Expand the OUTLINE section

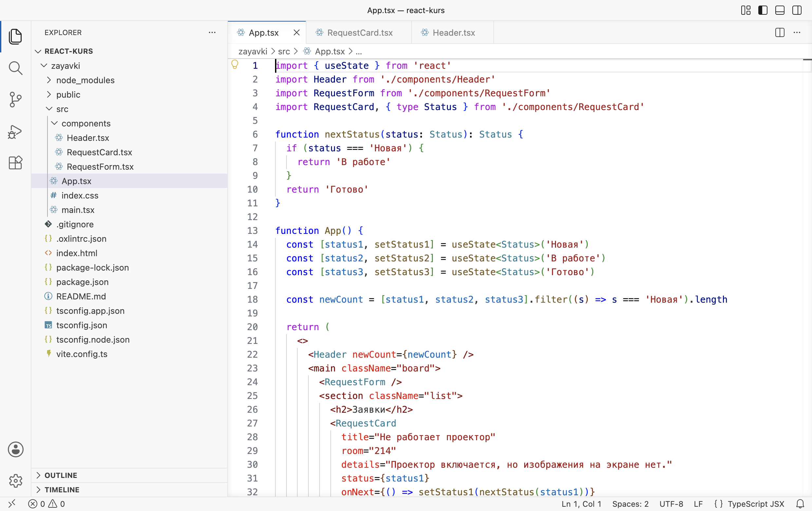(x=129, y=475)
